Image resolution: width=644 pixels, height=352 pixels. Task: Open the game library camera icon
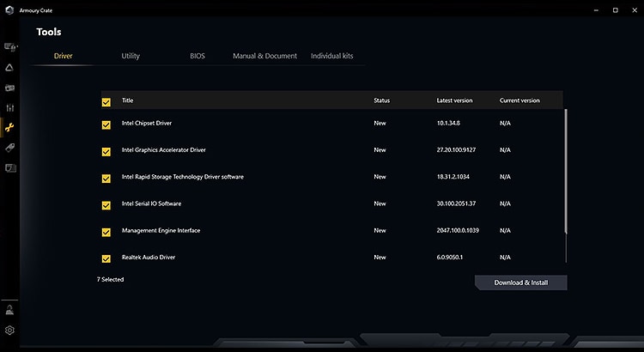pos(9,88)
